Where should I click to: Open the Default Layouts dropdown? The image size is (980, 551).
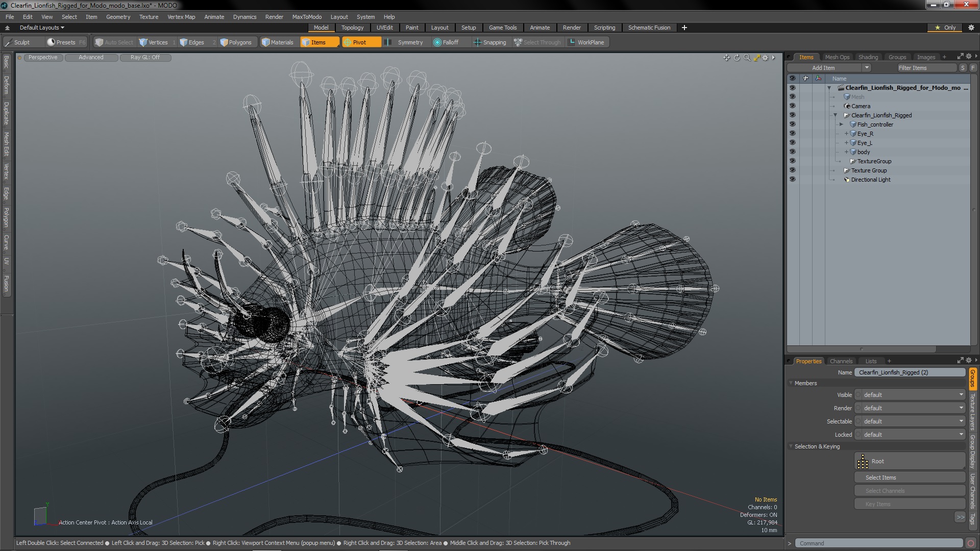coord(42,28)
